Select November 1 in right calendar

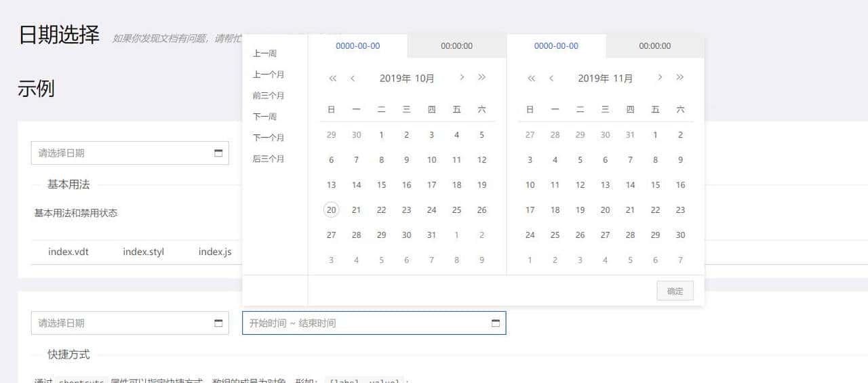coord(655,135)
